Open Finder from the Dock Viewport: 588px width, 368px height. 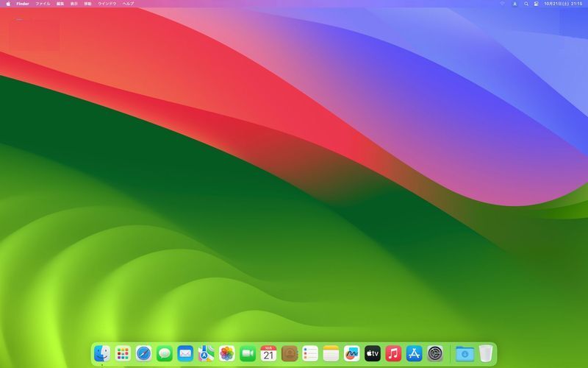tap(102, 354)
